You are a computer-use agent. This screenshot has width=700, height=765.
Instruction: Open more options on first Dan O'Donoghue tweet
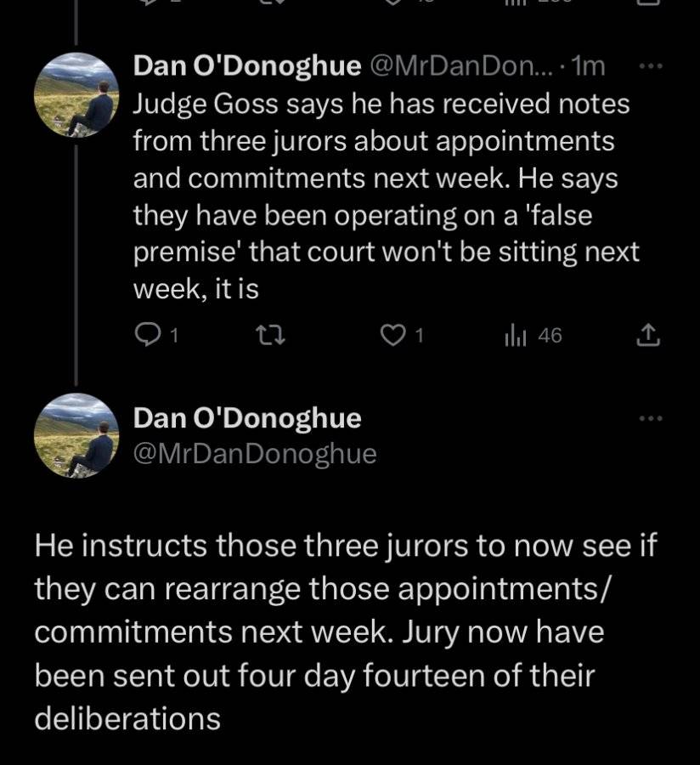tap(652, 65)
